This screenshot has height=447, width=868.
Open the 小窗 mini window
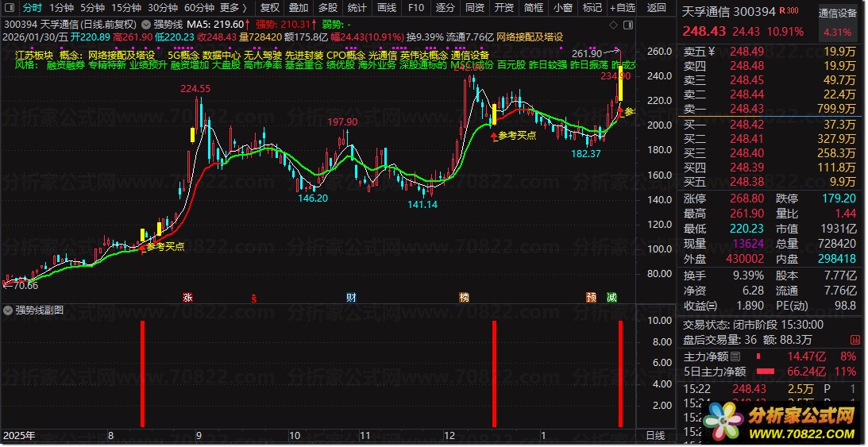pos(562,8)
